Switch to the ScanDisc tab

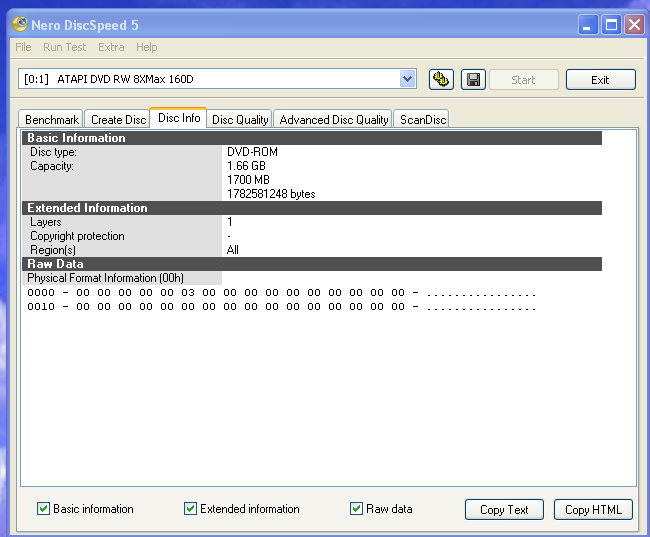click(422, 119)
